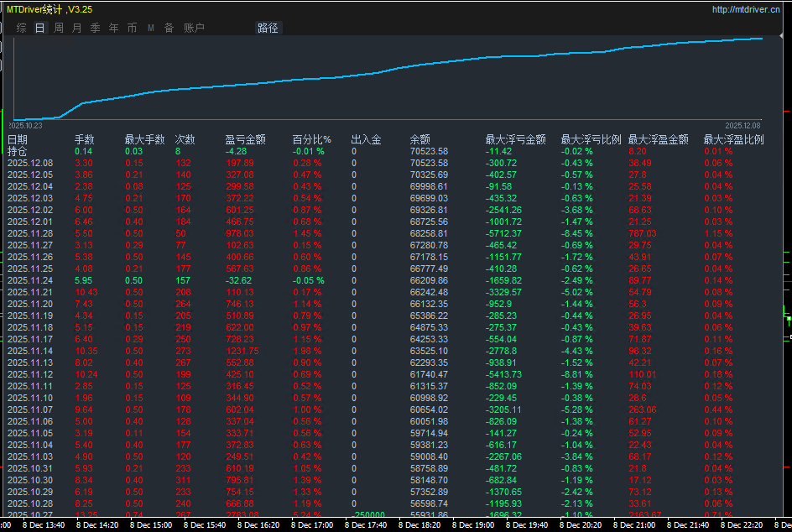Click max floating profit 787.03

pos(643,233)
